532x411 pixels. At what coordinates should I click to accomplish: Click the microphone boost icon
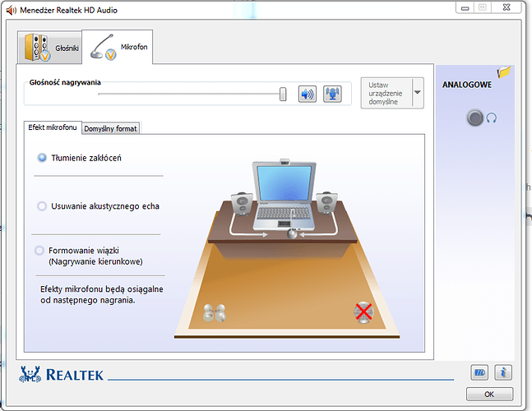pos(333,94)
